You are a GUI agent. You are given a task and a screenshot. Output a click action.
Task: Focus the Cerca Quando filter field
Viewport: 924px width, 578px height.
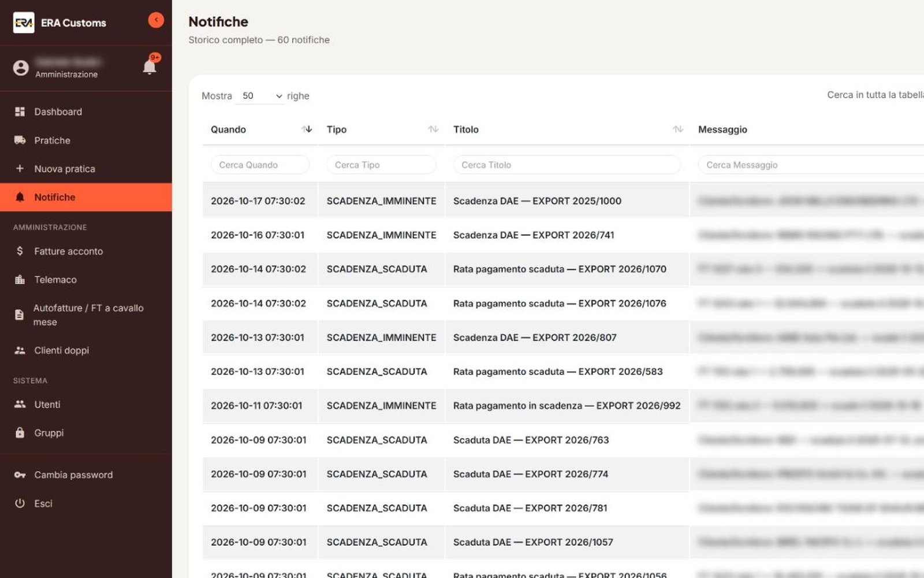(x=260, y=165)
